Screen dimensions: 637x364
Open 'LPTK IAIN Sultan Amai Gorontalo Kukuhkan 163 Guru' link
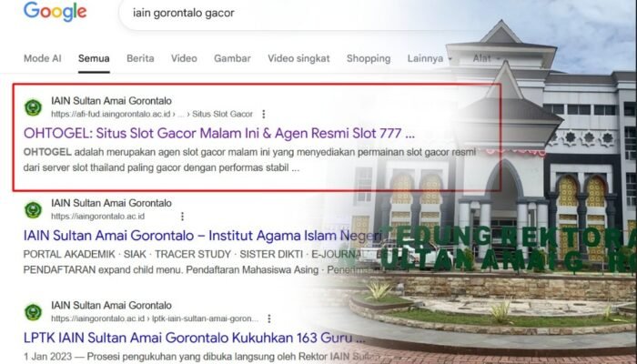194,338
